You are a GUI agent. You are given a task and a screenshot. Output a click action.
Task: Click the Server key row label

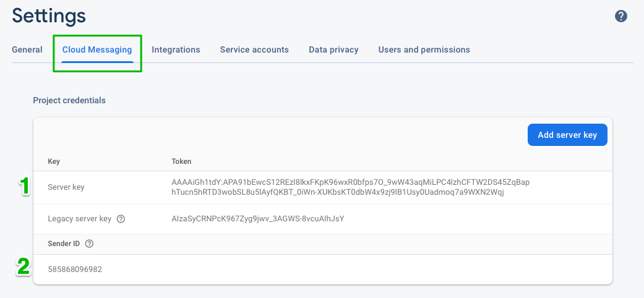click(x=66, y=187)
